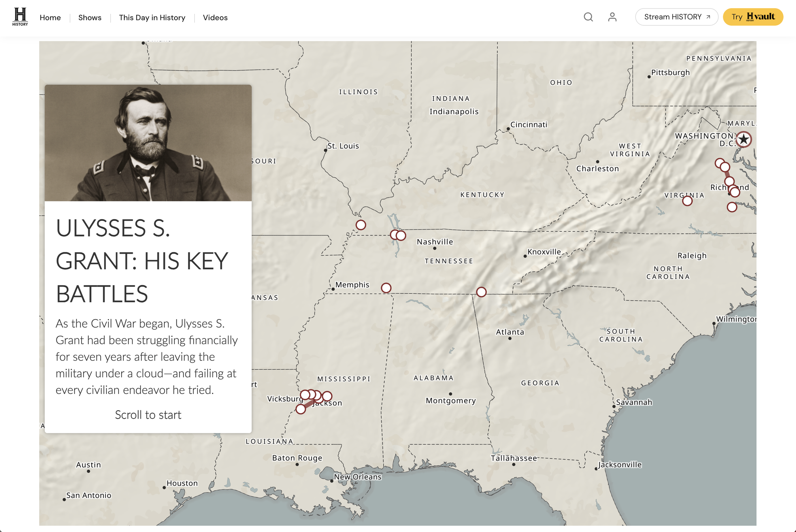Select the marker right of Jackson cluster
This screenshot has width=796, height=532.
[327, 396]
